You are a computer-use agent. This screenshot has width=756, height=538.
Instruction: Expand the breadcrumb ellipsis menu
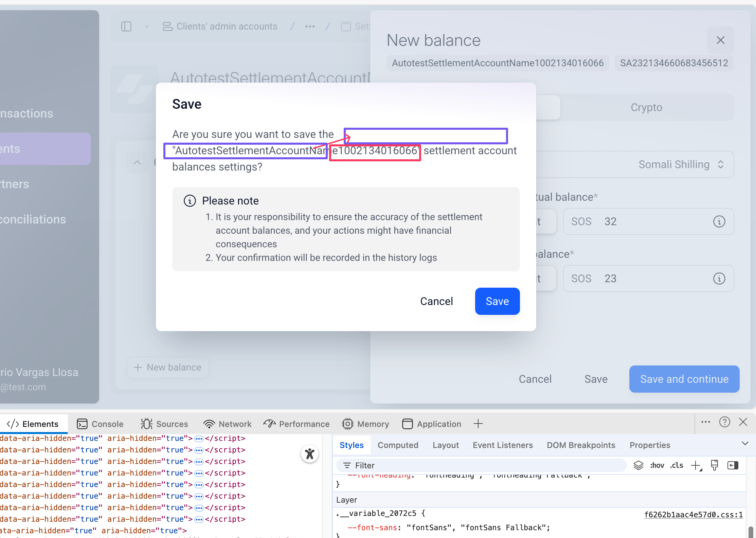point(310,26)
